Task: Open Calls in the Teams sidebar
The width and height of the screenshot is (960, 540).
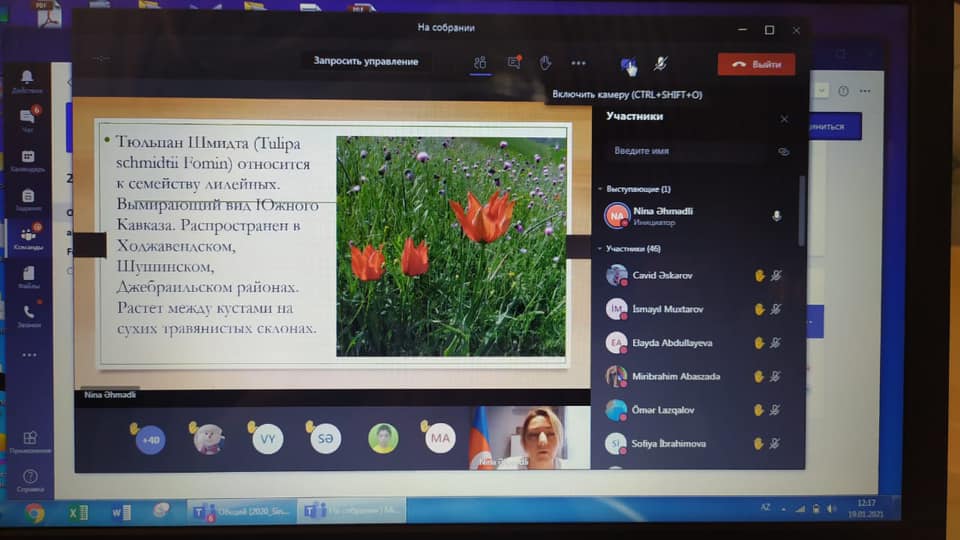Action: point(29,316)
